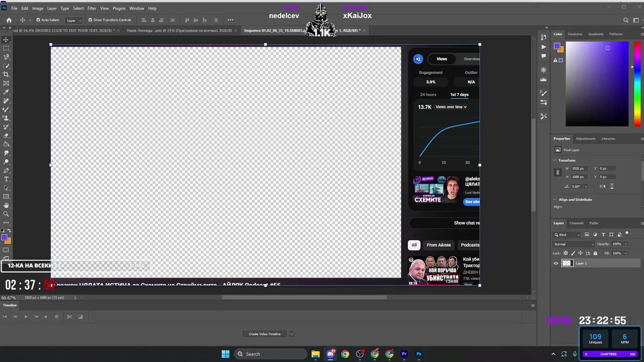Toggle layer filtering on/off switch
Screen dimensions: 644x362
[x=626, y=234]
